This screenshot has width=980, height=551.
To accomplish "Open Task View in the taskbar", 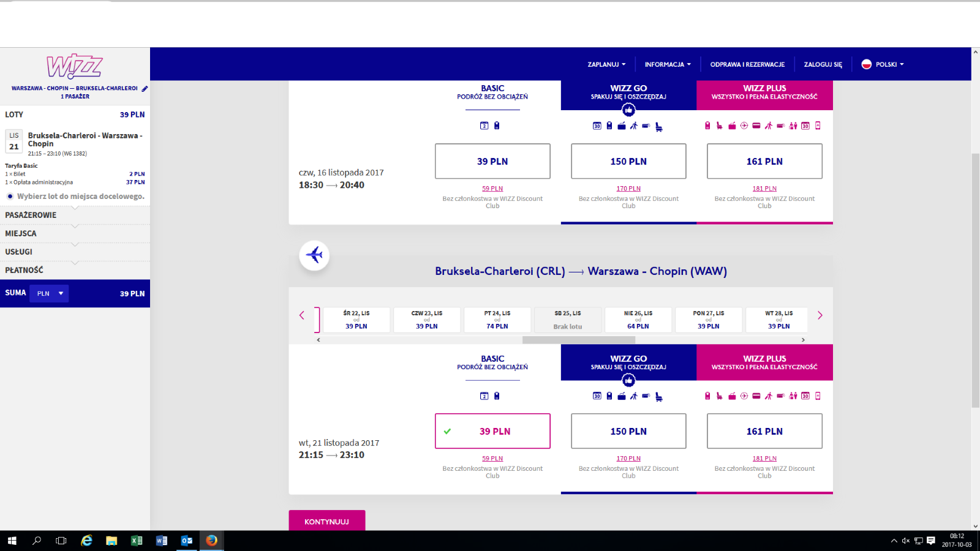I will (61, 541).
